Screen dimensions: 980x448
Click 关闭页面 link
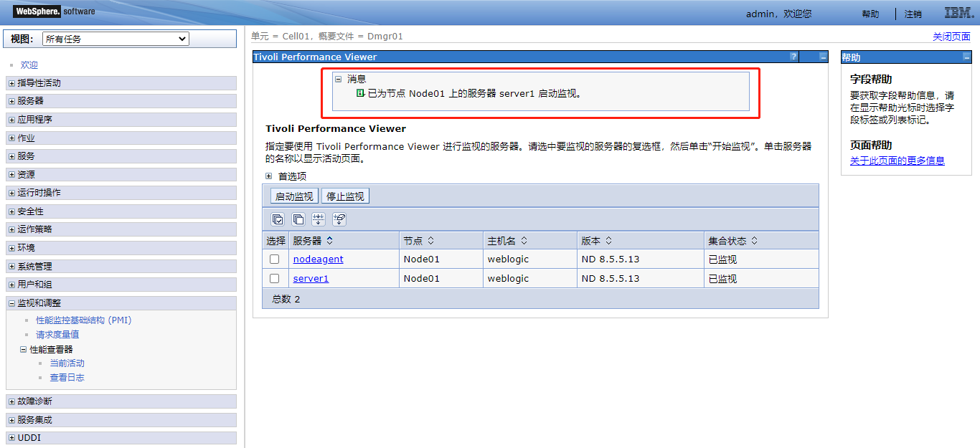click(951, 37)
